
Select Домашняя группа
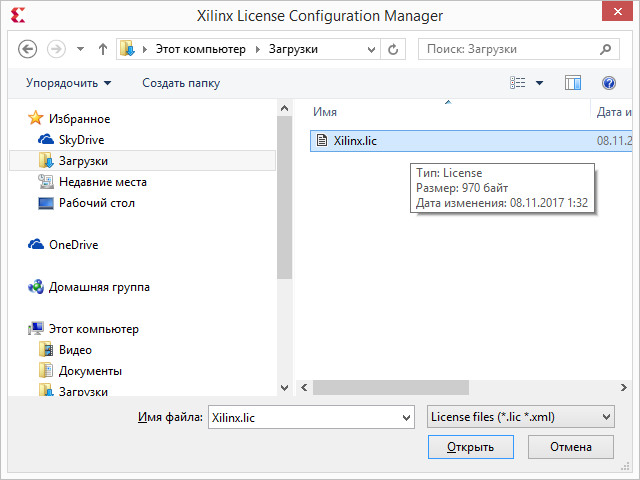(x=99, y=287)
